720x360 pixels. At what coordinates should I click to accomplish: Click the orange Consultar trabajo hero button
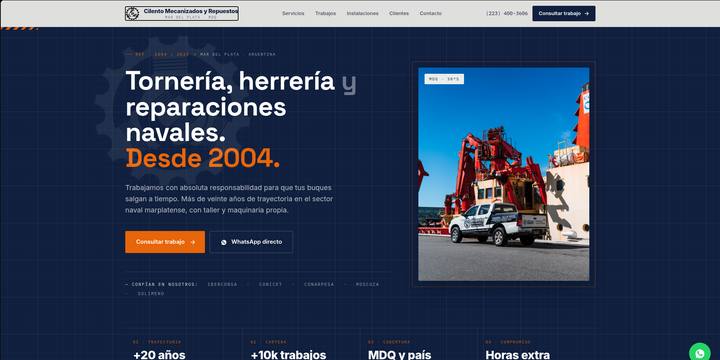coord(165,242)
